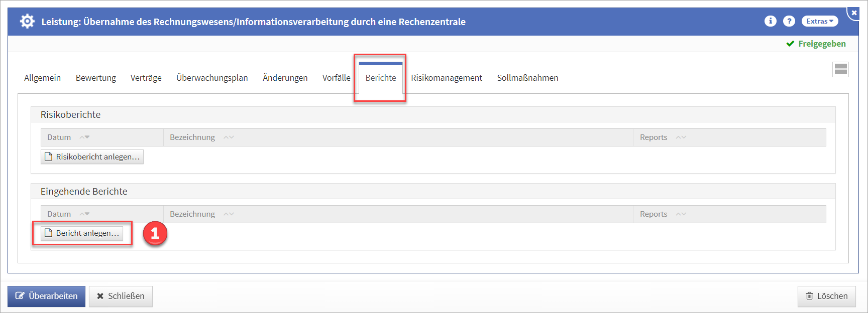The width and height of the screenshot is (868, 313).
Task: Click the question mark help icon
Action: click(x=789, y=21)
